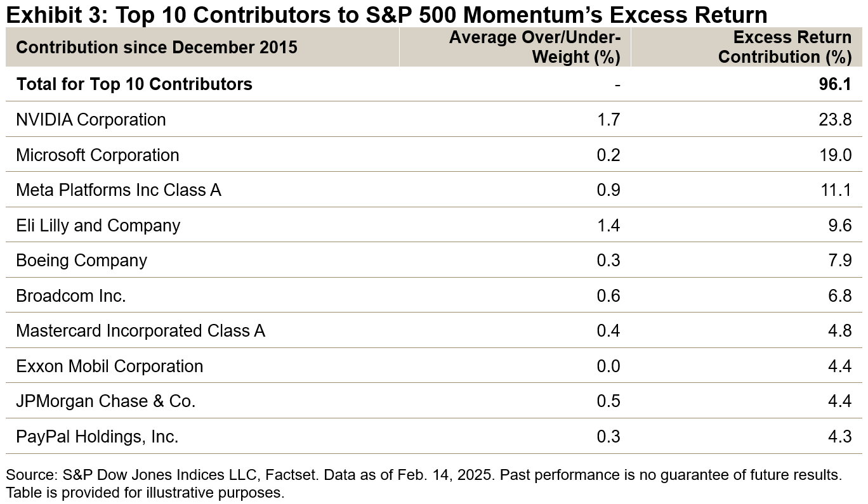Screen dimensions: 868x504
Task: Click the 96.1 total excess return value
Action: (x=835, y=84)
